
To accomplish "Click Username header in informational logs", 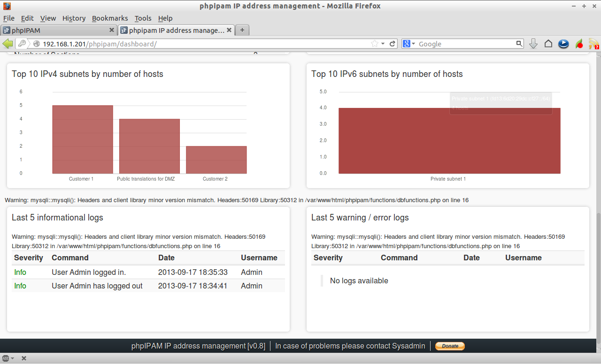I will point(259,258).
